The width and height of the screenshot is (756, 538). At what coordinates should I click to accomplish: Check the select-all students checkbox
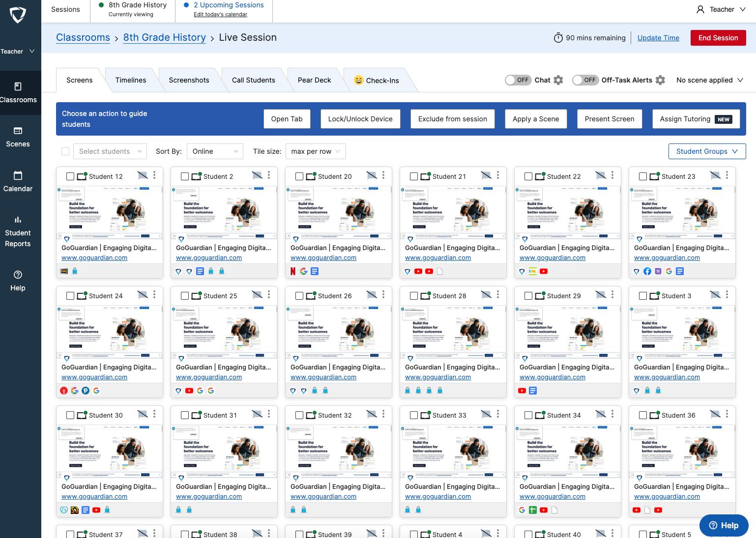pos(65,151)
